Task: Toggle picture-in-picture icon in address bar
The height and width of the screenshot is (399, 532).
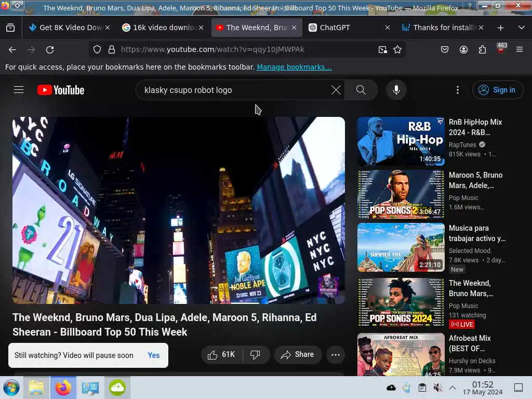Action: pyautogui.click(x=383, y=50)
